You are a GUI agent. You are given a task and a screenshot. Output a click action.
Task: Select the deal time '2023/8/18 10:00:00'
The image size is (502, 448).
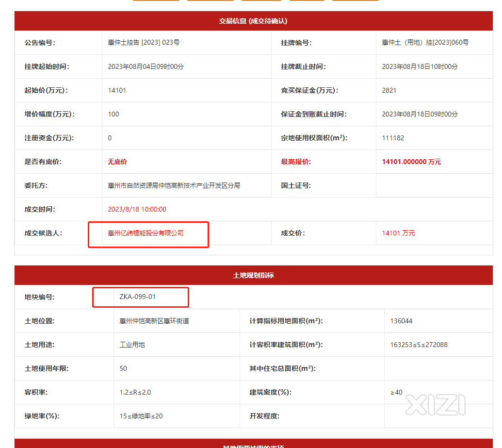[137, 209]
